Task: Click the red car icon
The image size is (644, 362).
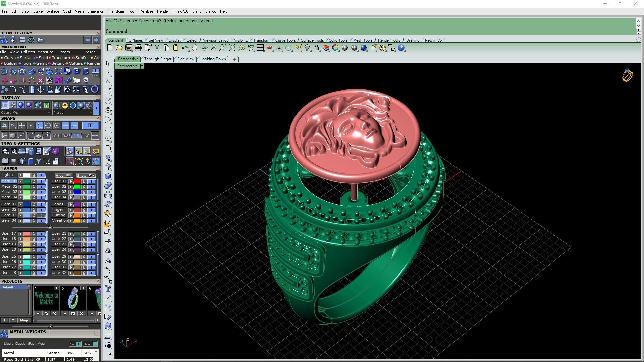Action: (269, 48)
